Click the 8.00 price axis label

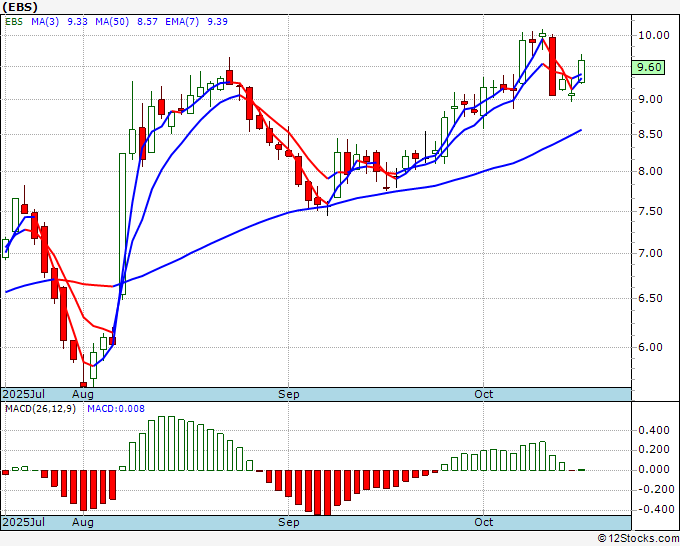point(651,171)
